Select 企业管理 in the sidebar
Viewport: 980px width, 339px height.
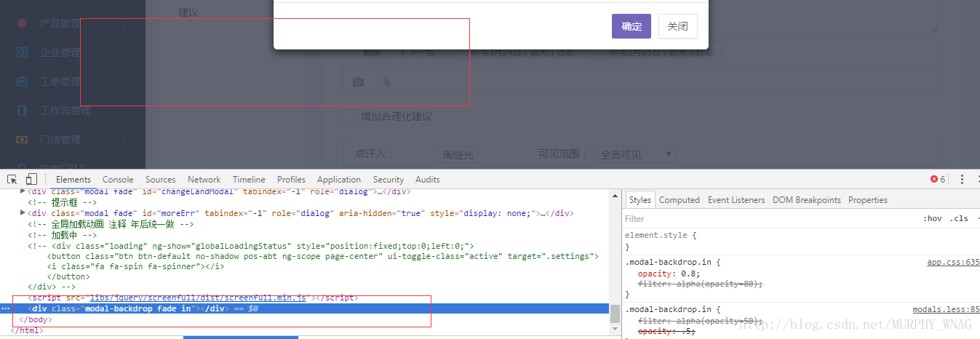[60, 52]
